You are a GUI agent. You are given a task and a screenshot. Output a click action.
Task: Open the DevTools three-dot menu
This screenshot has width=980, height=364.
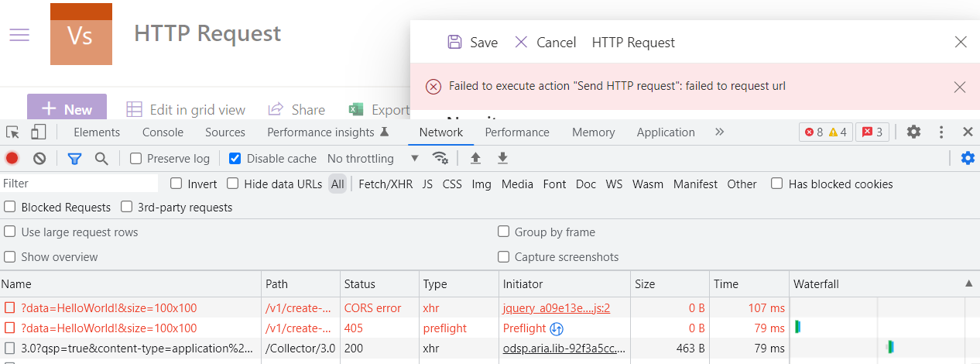pyautogui.click(x=941, y=132)
